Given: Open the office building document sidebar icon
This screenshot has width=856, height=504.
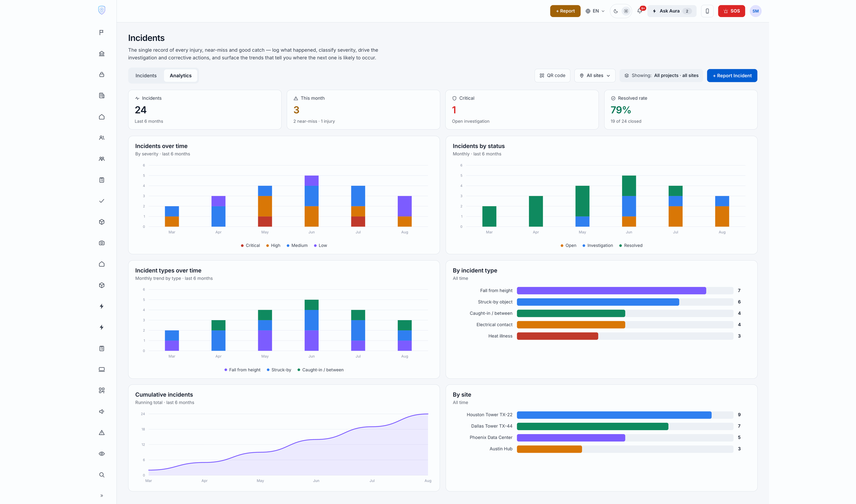Looking at the screenshot, I should pos(102,96).
